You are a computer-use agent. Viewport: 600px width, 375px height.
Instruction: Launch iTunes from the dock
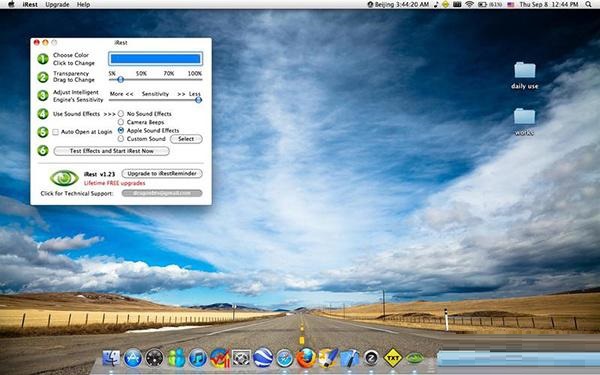(198, 358)
